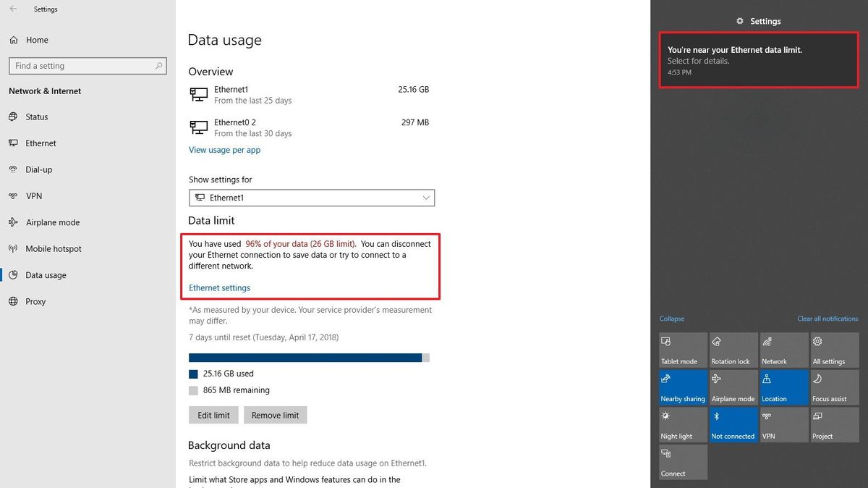The height and width of the screenshot is (488, 868).
Task: Open VPN settings from the sidebar
Action: pyautogui.click(x=33, y=195)
